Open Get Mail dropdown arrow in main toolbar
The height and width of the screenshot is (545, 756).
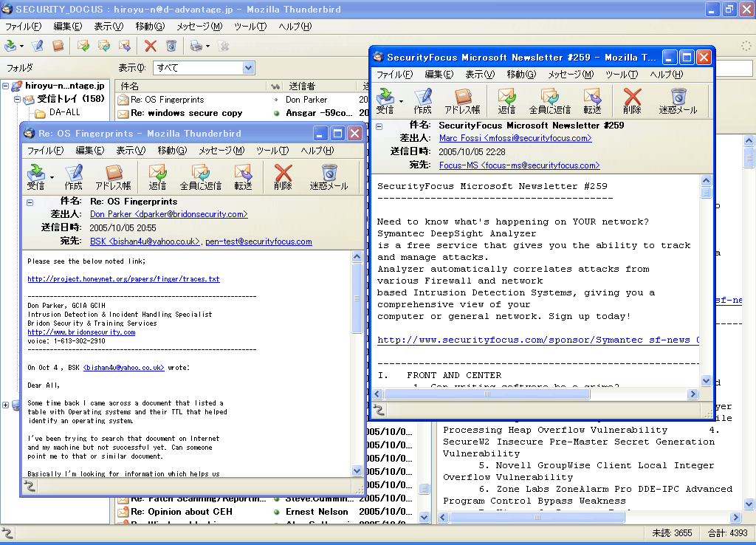[x=21, y=47]
